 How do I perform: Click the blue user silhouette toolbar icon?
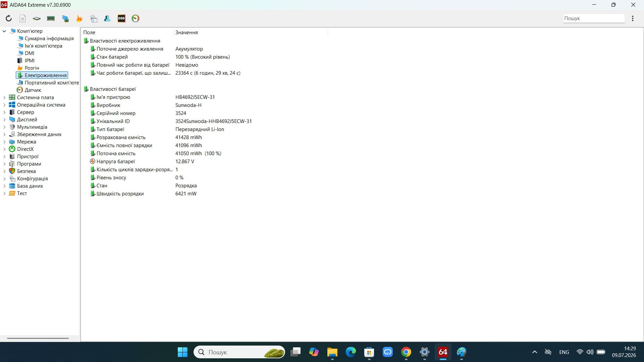tap(107, 18)
